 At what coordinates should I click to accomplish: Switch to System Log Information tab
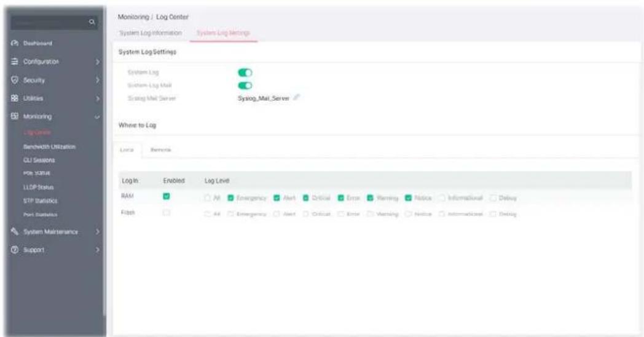click(151, 33)
